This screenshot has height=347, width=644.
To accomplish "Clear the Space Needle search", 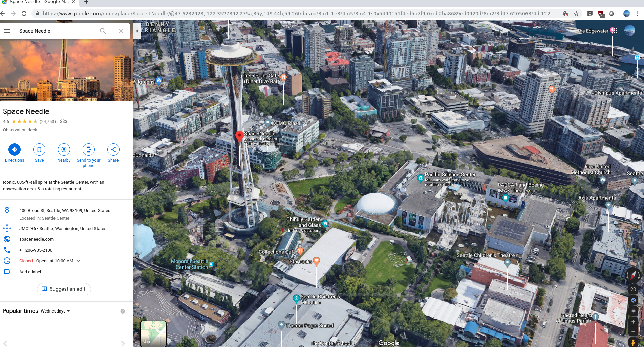I will pyautogui.click(x=121, y=31).
